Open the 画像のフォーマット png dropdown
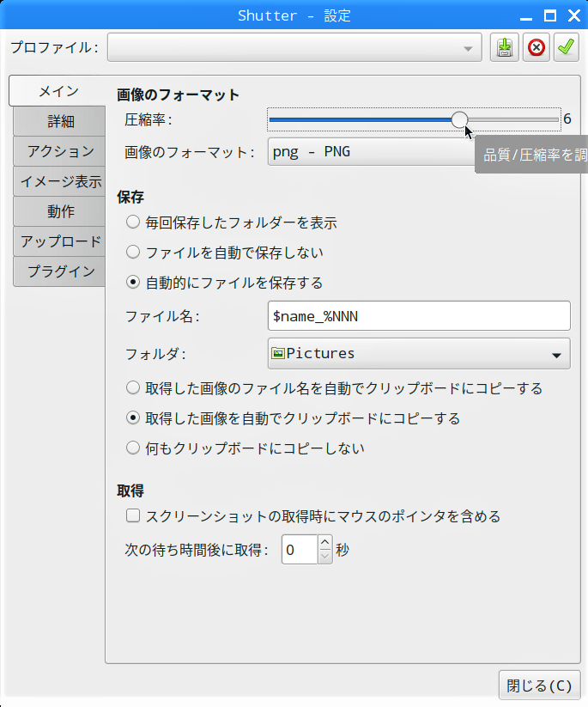The width and height of the screenshot is (588, 707). (372, 152)
